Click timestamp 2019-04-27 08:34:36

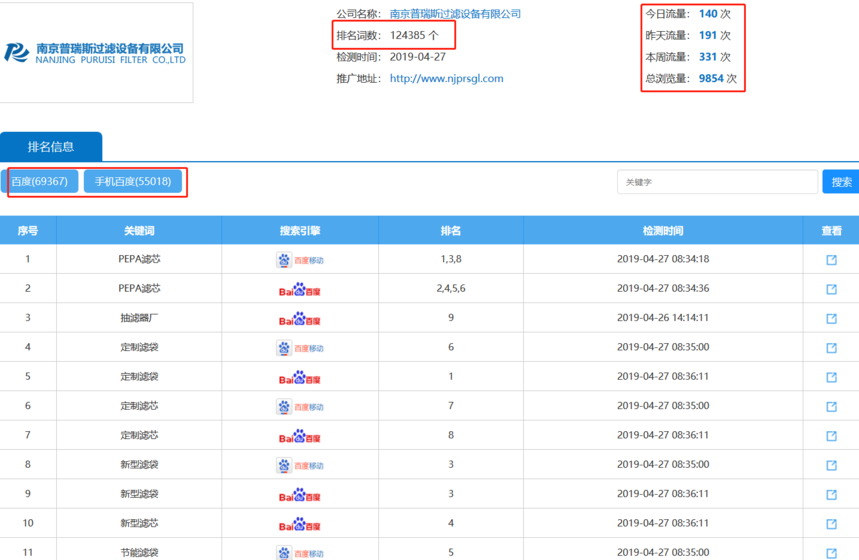point(663,288)
